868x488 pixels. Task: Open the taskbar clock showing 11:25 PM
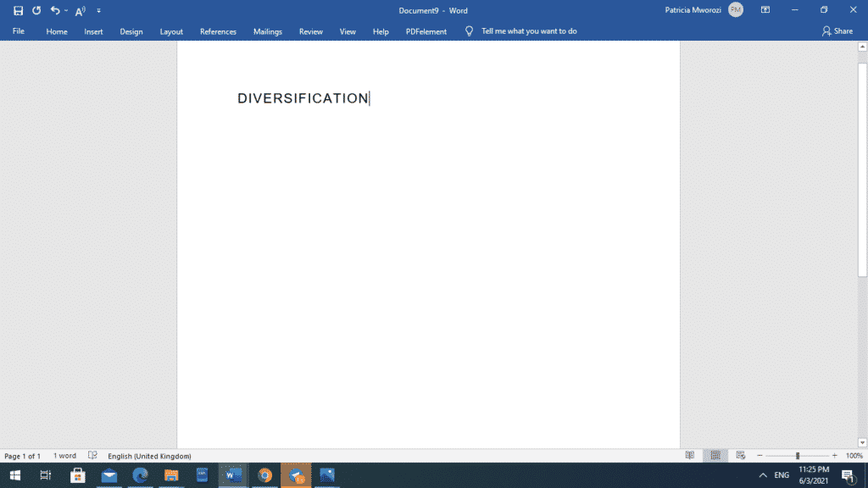pyautogui.click(x=814, y=475)
